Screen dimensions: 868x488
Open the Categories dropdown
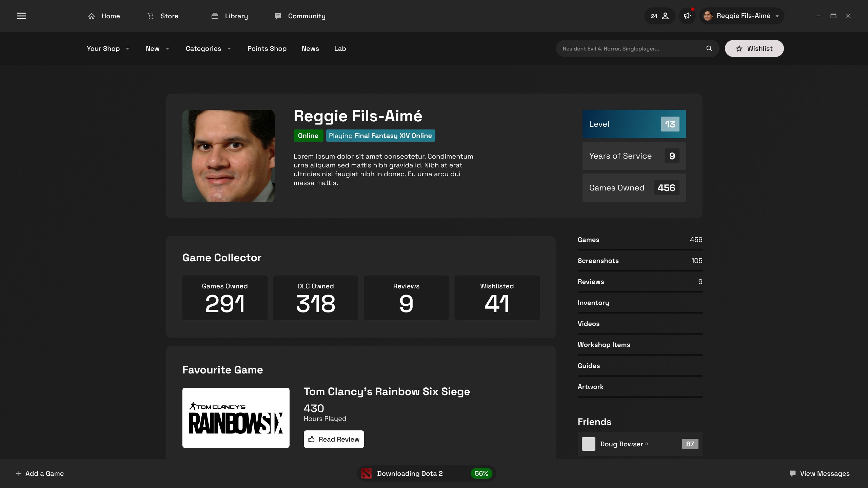tap(208, 48)
